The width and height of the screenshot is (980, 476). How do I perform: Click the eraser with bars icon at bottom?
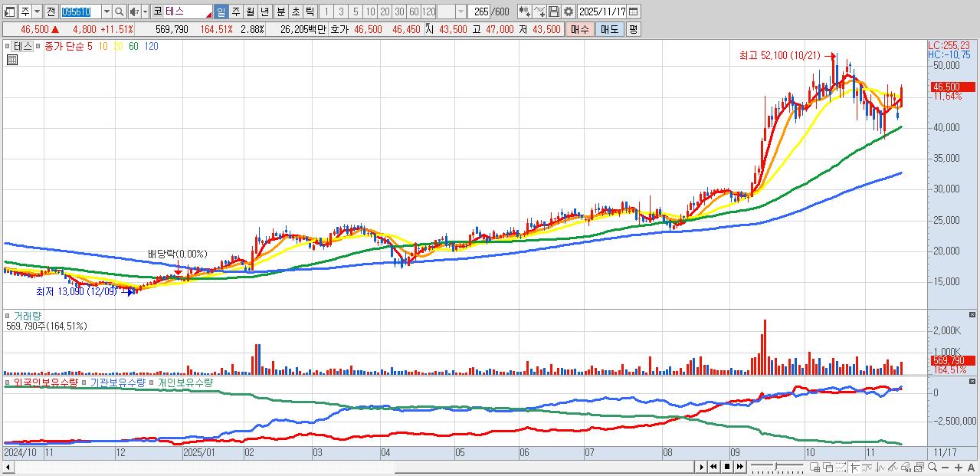[906, 467]
